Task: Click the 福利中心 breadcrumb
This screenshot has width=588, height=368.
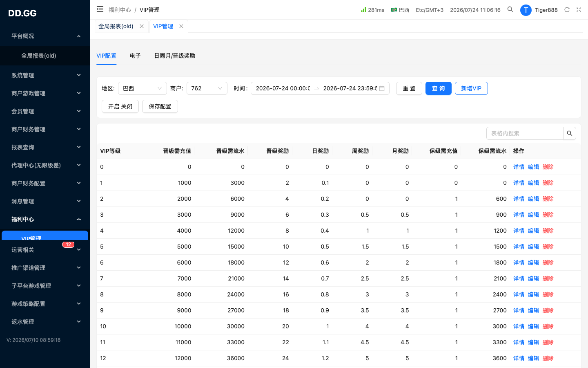Action: 120,10
